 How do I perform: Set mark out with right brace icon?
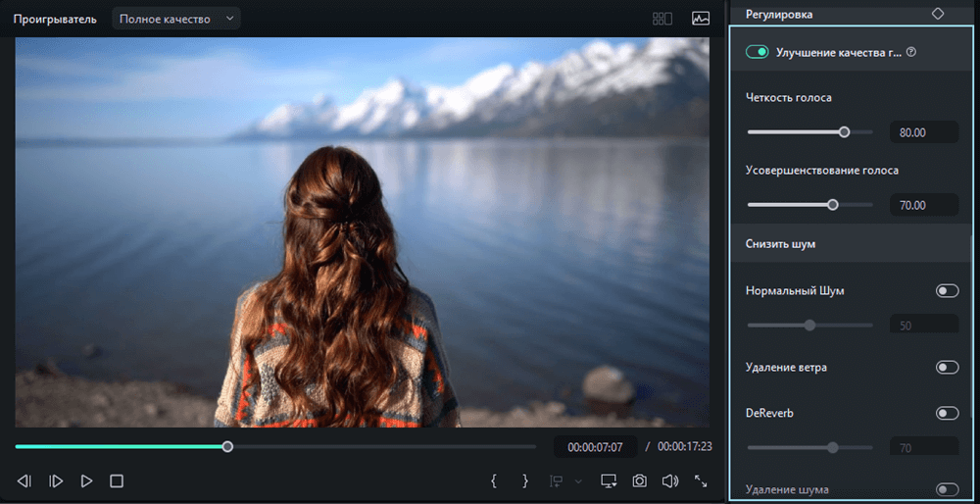[x=525, y=480]
